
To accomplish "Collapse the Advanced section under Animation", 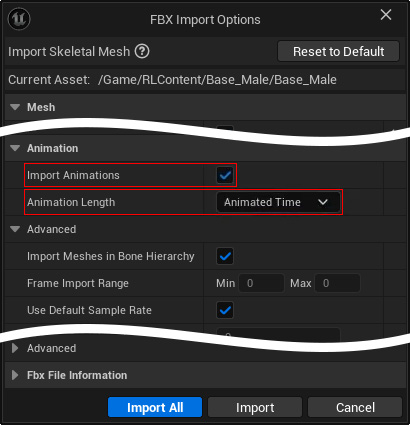I will (15, 229).
